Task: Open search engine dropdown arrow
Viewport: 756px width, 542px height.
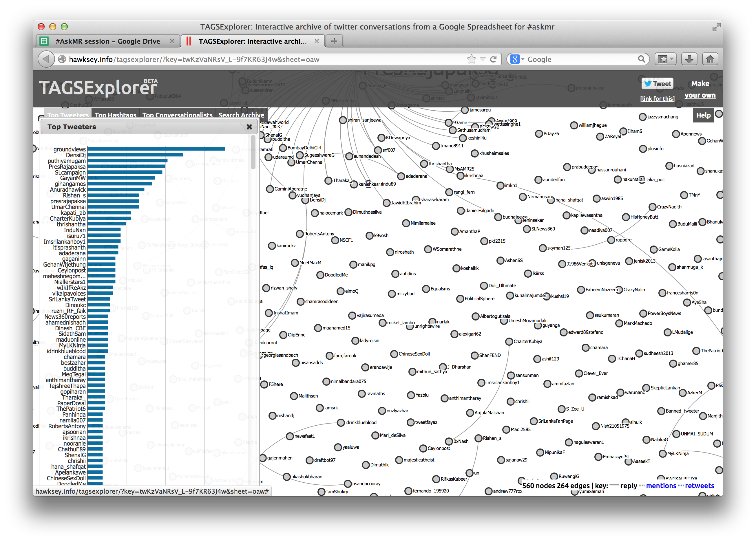Action: tap(523, 59)
